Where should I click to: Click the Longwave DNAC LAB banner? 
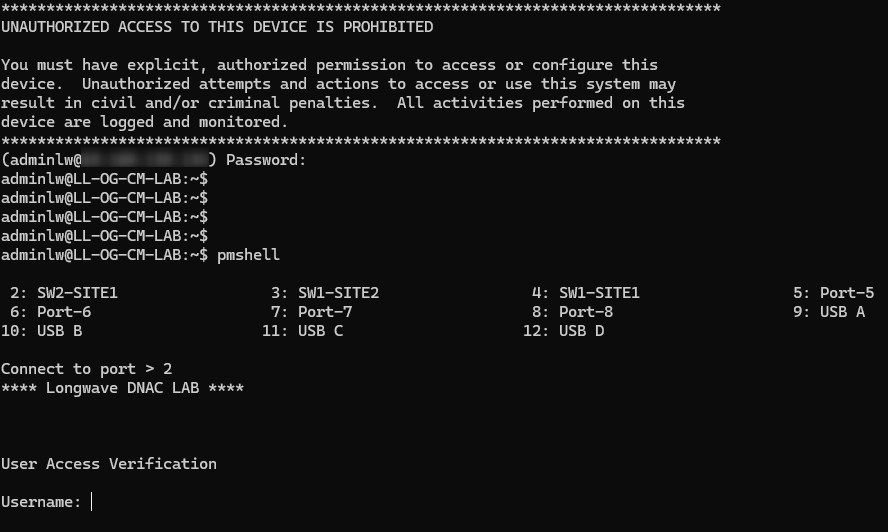[x=122, y=388]
